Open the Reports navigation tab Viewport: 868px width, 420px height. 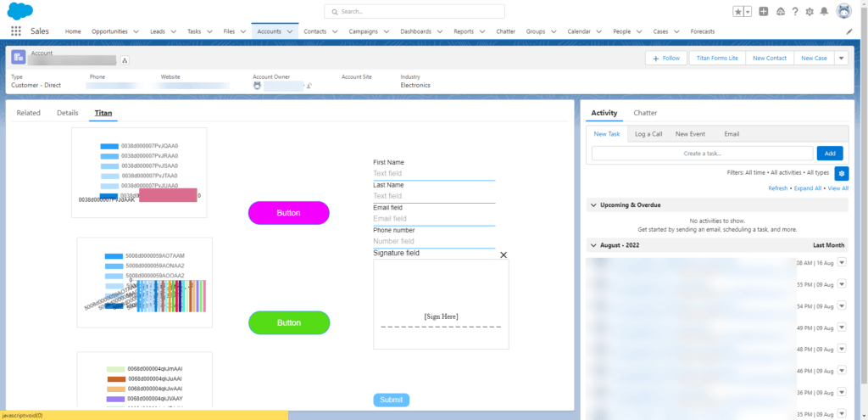[464, 31]
